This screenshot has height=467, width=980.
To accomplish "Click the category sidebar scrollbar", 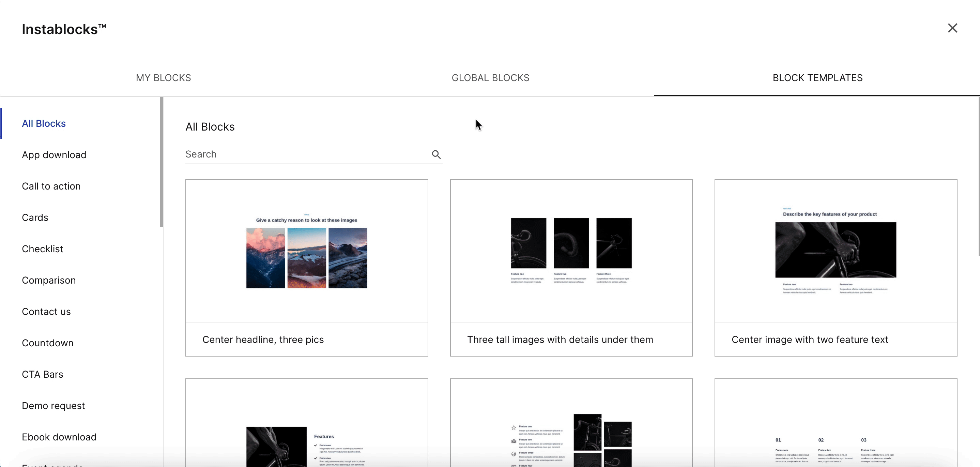I will [161, 162].
